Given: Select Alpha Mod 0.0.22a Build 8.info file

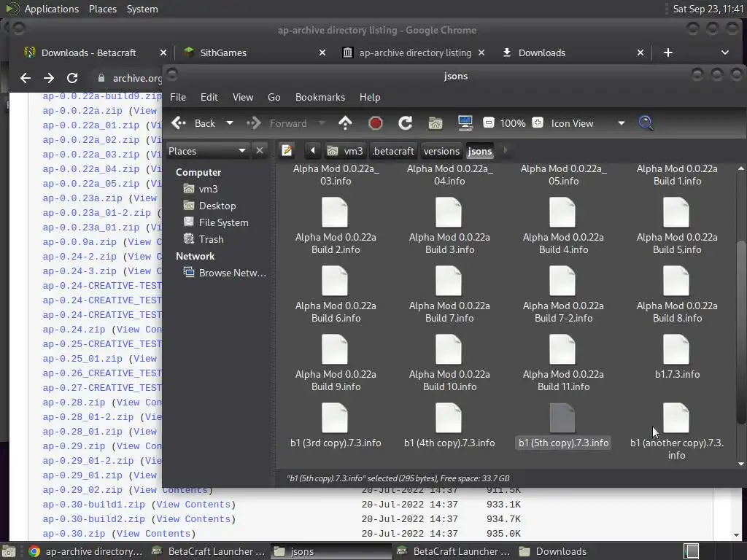Looking at the screenshot, I should [677, 295].
